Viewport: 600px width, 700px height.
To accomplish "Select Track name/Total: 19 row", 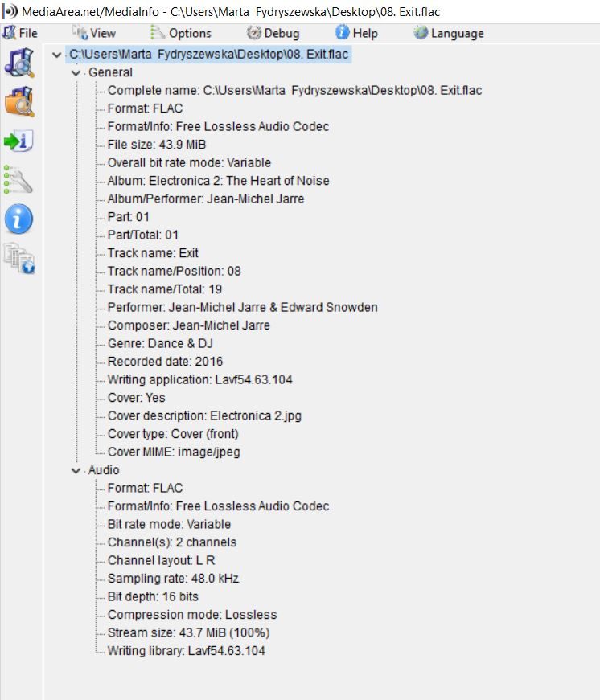I will [x=164, y=289].
